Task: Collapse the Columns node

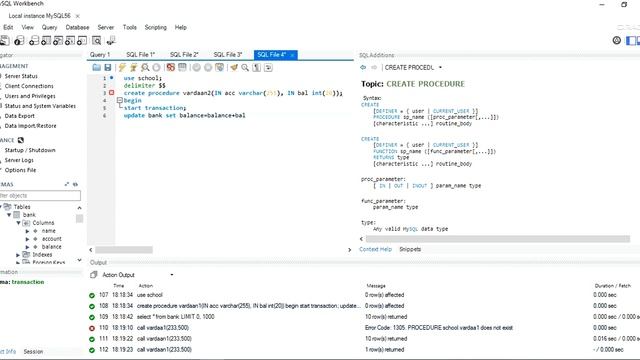Action: coord(18,223)
